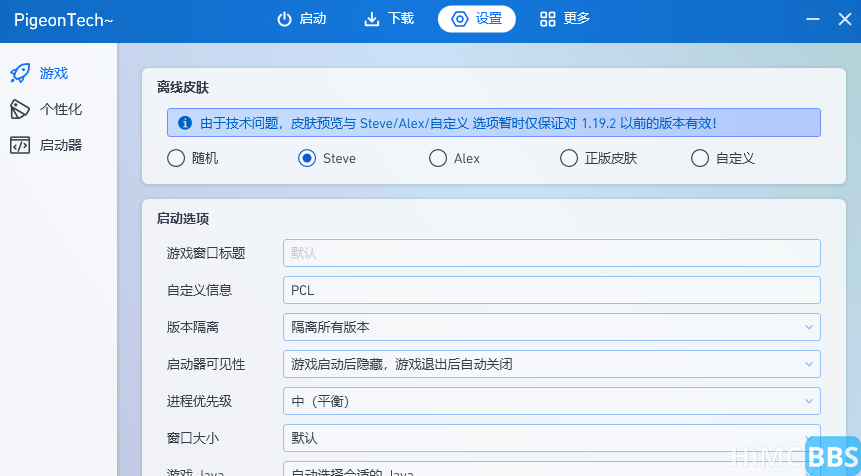Select the 游戏 (Game) sidebar item
Image resolution: width=861 pixels, height=476 pixels.
[58, 73]
